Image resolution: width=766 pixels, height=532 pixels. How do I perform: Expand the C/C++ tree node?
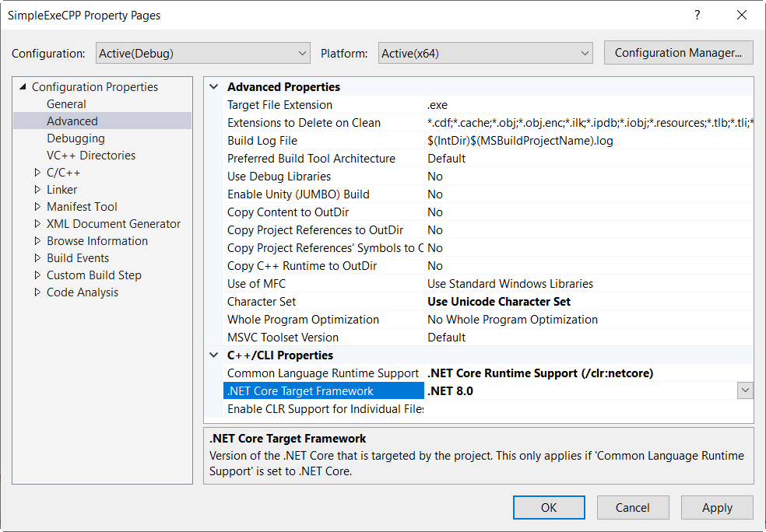[37, 173]
